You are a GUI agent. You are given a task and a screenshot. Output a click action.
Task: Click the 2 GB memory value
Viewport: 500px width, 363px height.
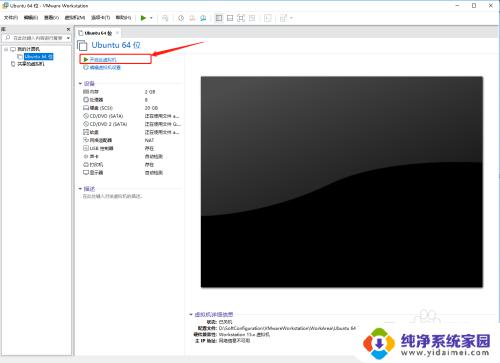[150, 92]
